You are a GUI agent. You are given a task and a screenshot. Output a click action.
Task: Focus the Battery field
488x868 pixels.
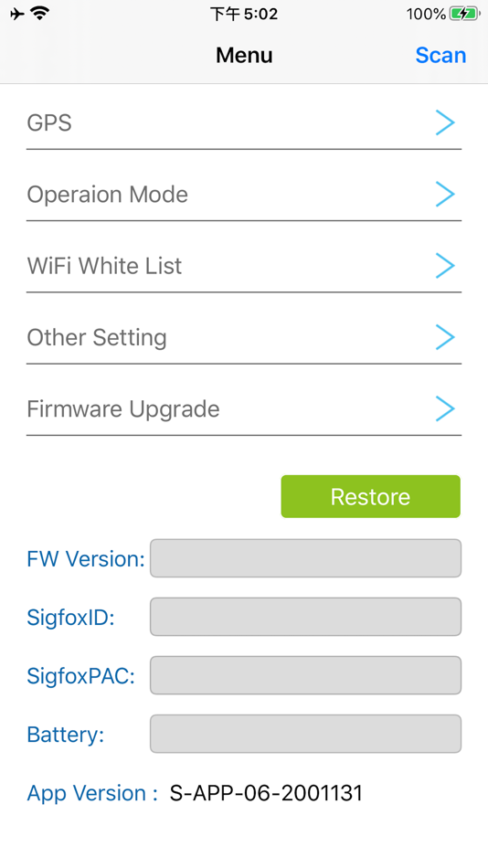click(306, 734)
